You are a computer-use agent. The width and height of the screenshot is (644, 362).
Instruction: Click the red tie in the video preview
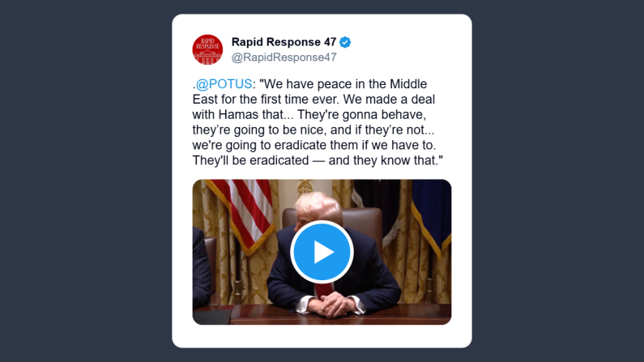click(x=324, y=290)
